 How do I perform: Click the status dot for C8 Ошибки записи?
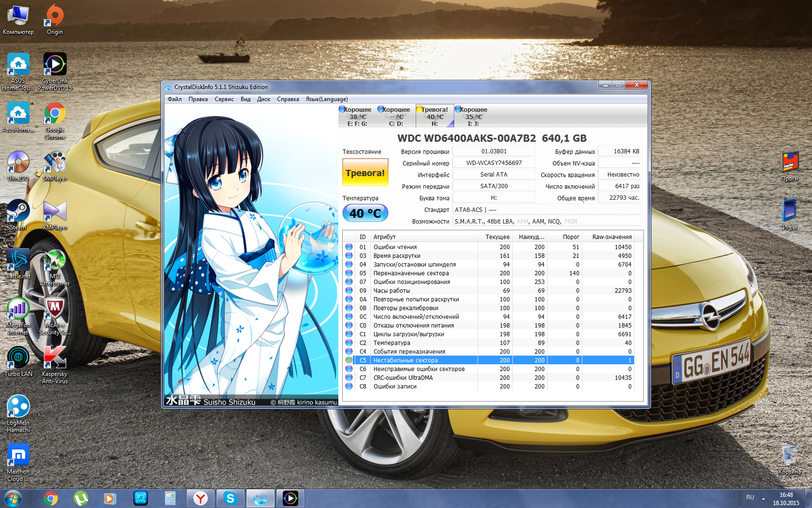pyautogui.click(x=349, y=387)
